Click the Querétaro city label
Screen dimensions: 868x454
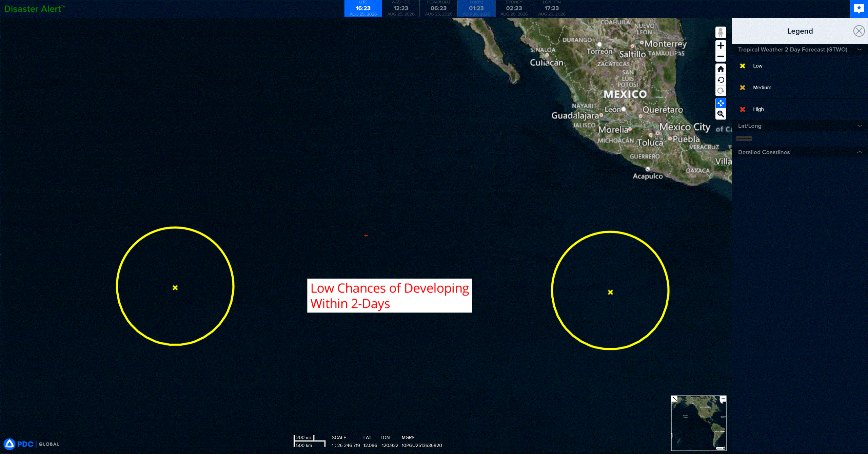(x=663, y=110)
